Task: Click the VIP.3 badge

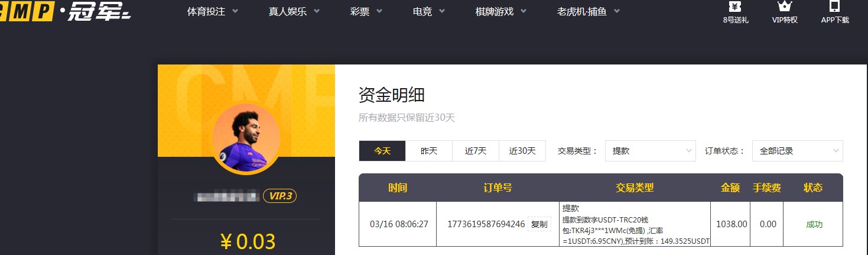Action: click(x=279, y=196)
